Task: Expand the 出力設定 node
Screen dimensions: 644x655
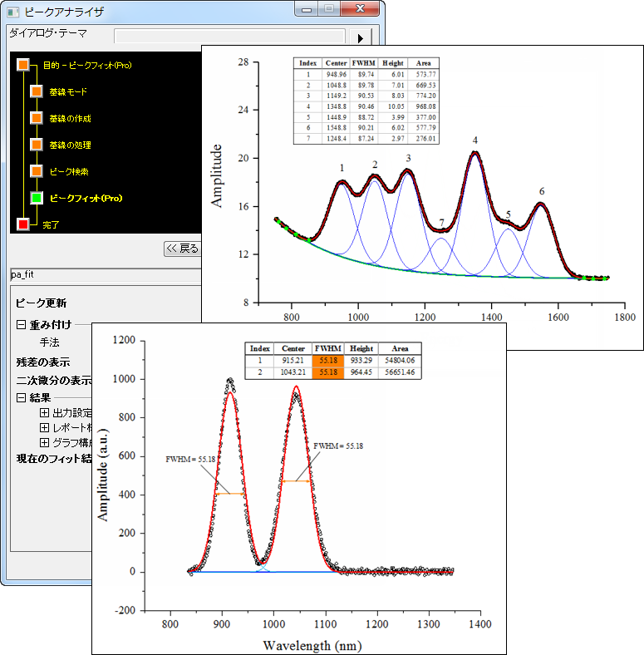Action: point(44,413)
